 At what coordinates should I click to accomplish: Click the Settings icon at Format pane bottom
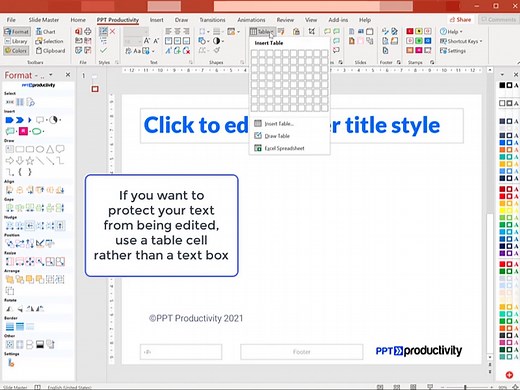click(11, 363)
